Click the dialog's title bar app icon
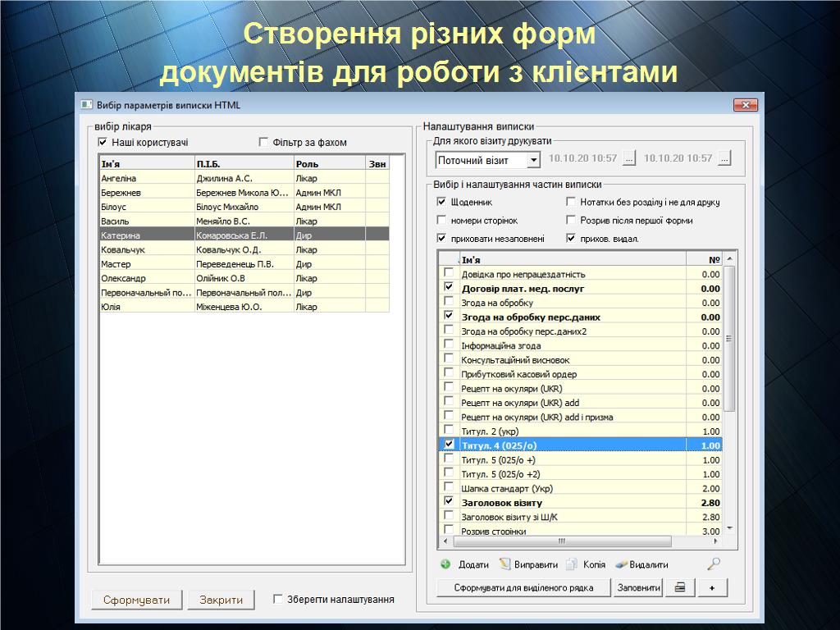 (87, 105)
